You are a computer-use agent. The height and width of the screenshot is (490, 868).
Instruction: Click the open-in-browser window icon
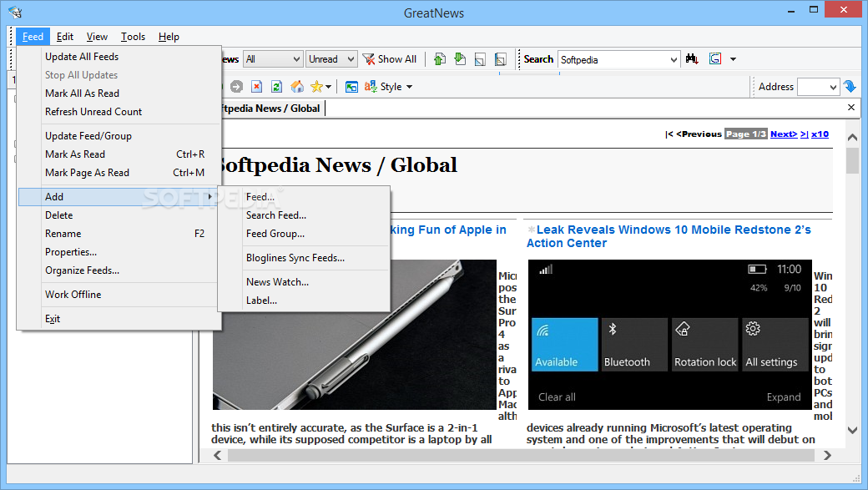point(351,87)
